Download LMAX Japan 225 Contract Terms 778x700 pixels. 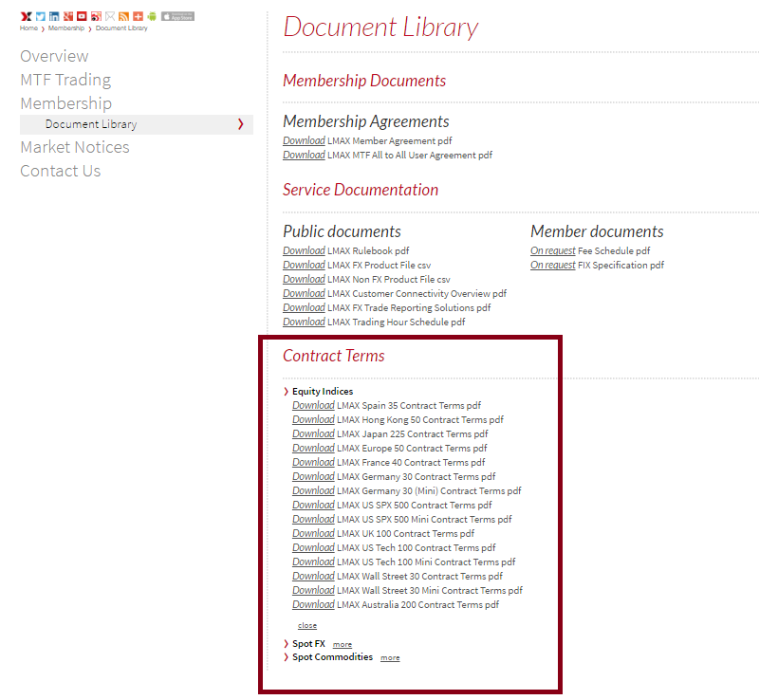(x=313, y=434)
